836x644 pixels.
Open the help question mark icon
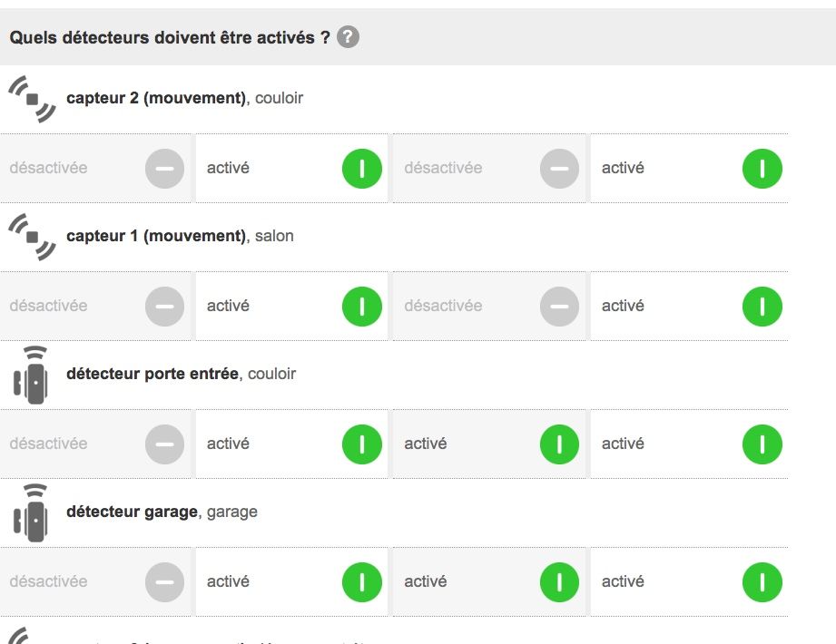(x=348, y=37)
